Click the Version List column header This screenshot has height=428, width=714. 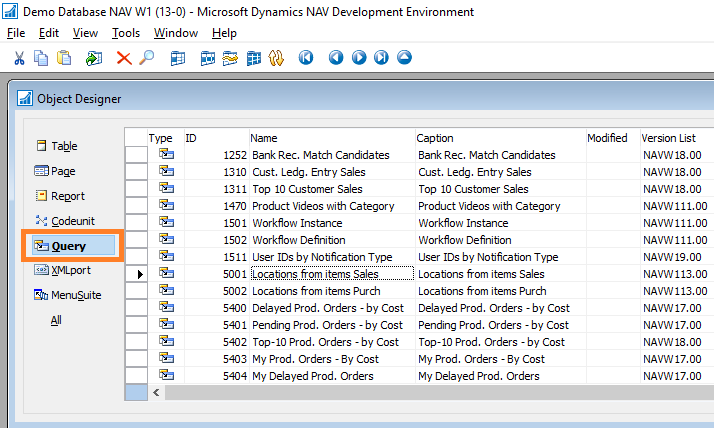677,138
